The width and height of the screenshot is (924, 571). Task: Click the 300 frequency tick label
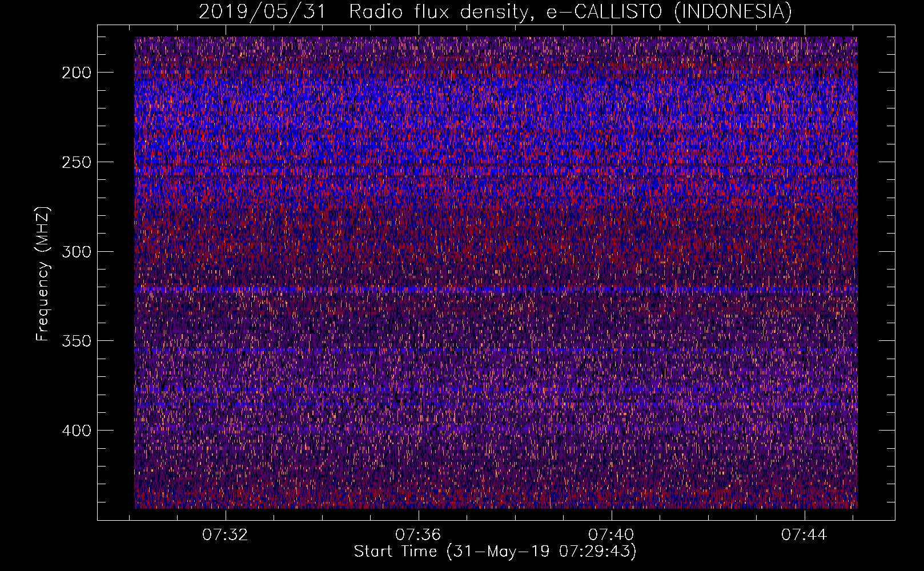(77, 252)
